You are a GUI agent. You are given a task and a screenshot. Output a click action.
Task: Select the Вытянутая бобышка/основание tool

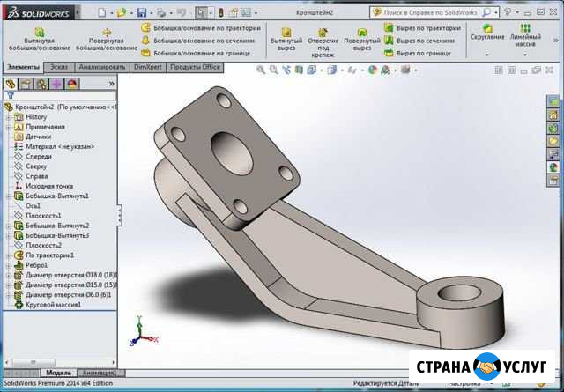40,39
